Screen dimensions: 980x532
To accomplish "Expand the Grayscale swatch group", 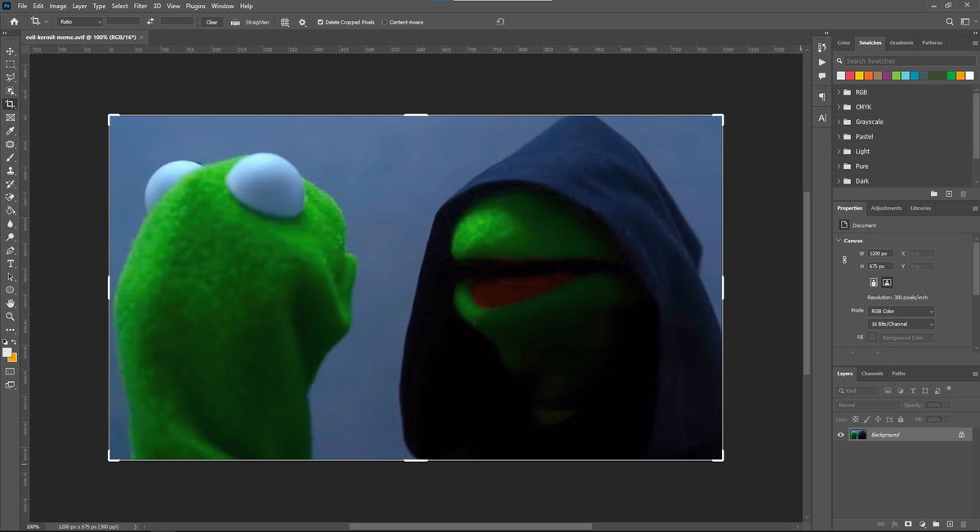I will coord(839,122).
